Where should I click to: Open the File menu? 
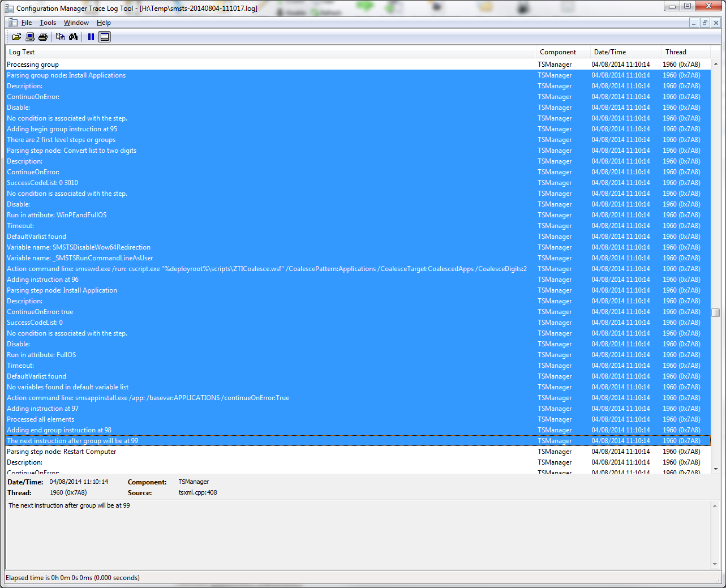point(26,23)
